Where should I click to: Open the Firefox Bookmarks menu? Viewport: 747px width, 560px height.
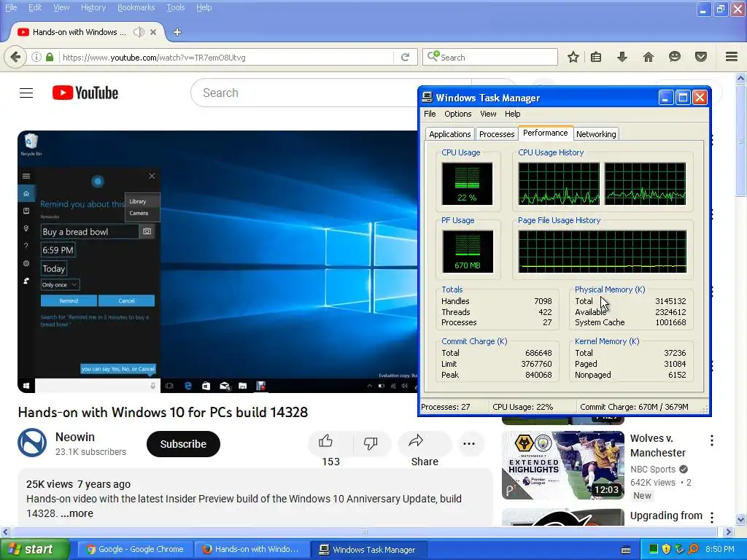click(x=136, y=7)
